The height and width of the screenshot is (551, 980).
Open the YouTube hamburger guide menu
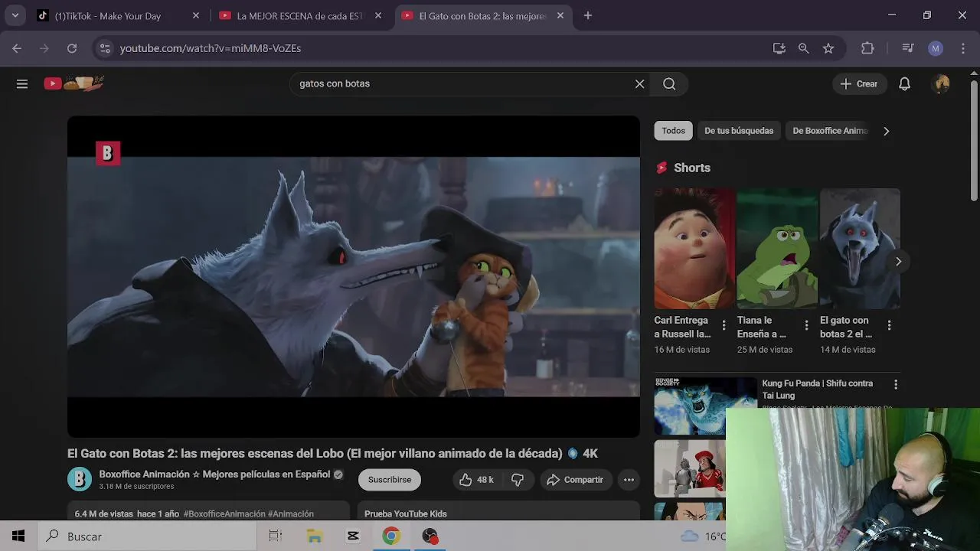[22, 84]
